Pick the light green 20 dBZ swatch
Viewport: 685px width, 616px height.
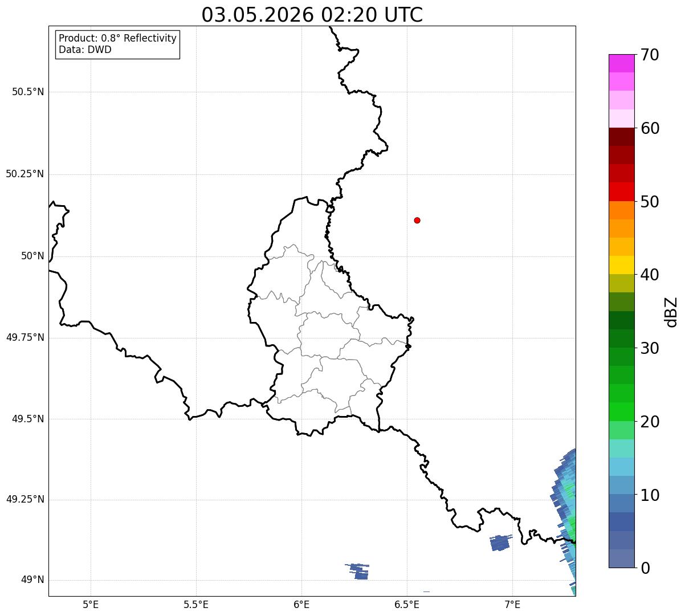[x=621, y=430]
